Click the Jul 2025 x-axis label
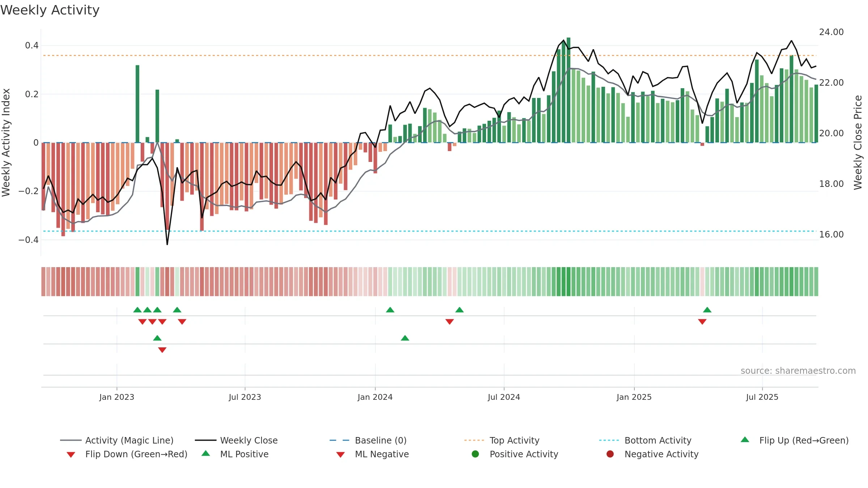 [x=762, y=397]
